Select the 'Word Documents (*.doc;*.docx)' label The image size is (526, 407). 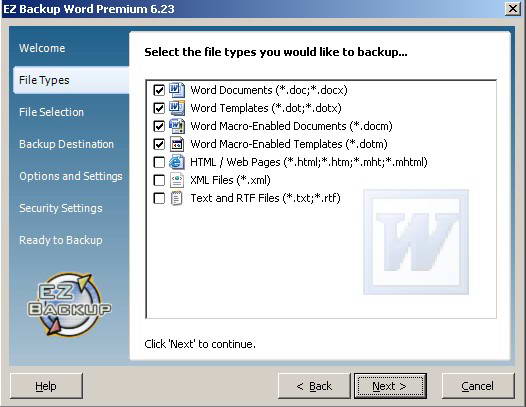[x=269, y=90]
